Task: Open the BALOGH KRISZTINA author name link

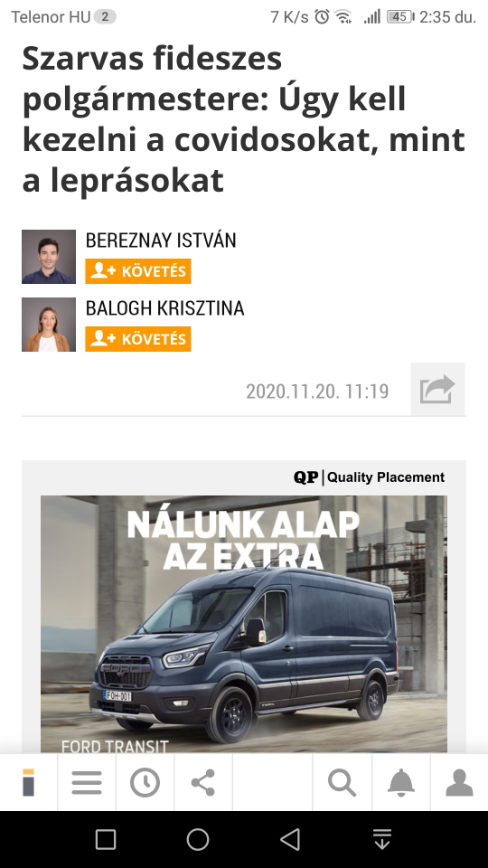Action: [164, 307]
